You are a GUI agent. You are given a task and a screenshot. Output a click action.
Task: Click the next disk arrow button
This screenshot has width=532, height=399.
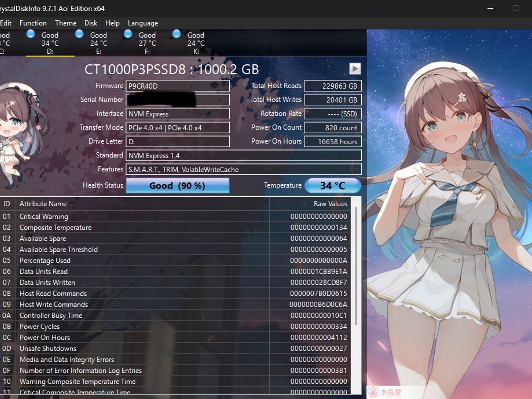coord(355,69)
